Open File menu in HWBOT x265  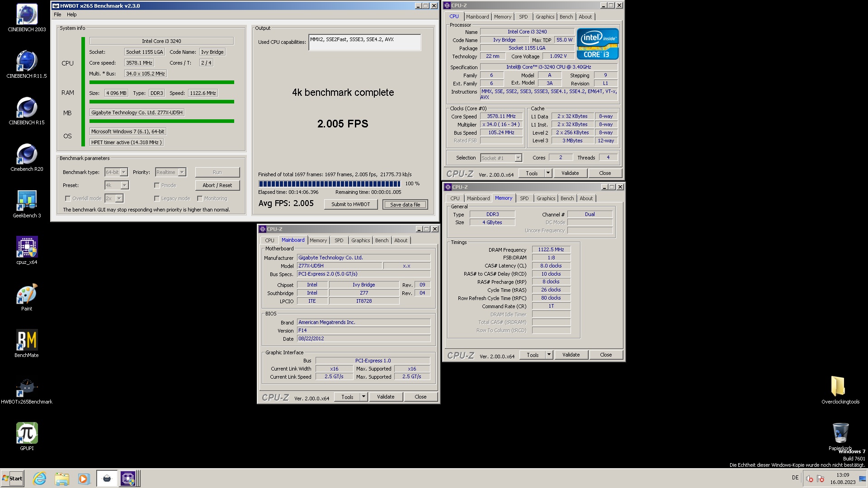(x=57, y=14)
